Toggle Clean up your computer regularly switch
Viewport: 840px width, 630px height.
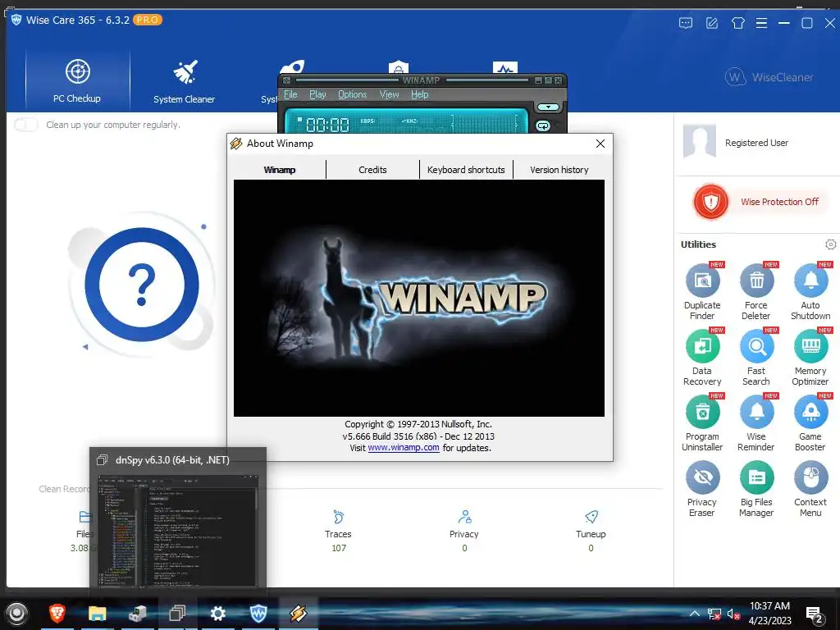click(25, 125)
